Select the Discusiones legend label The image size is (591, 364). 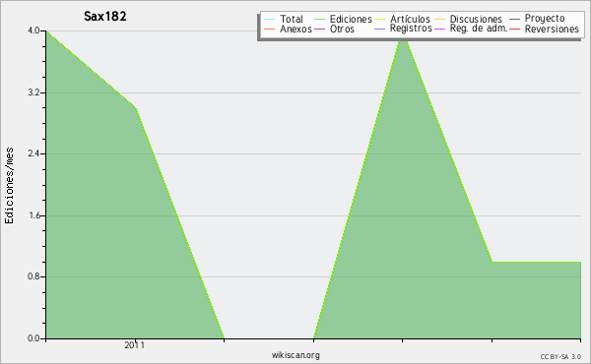[x=476, y=19]
